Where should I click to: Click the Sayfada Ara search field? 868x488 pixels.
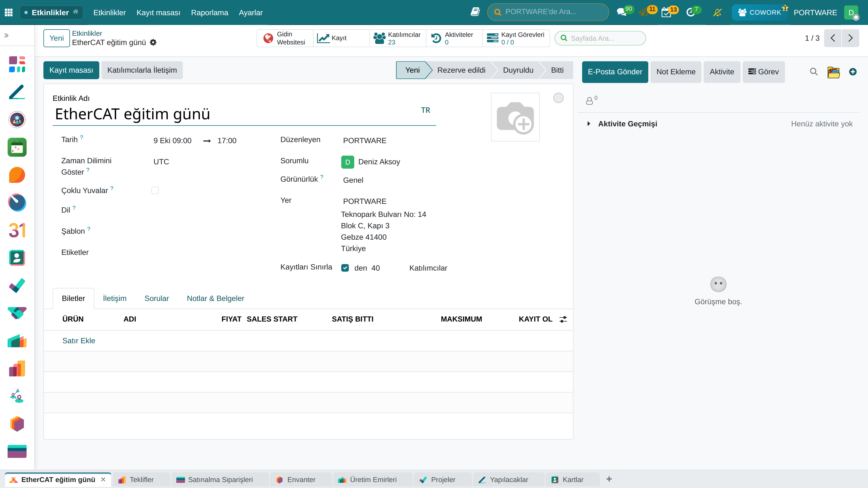[x=600, y=38]
